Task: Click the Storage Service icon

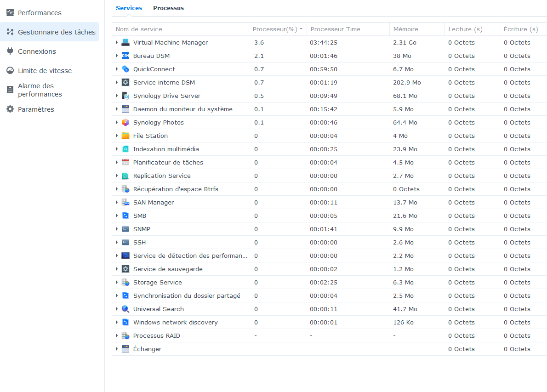Action: pos(125,283)
